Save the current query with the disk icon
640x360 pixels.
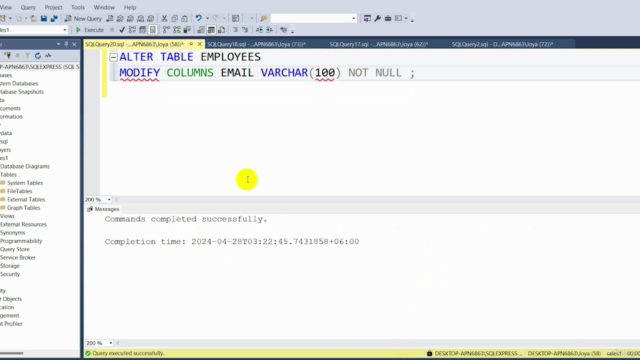click(44, 18)
